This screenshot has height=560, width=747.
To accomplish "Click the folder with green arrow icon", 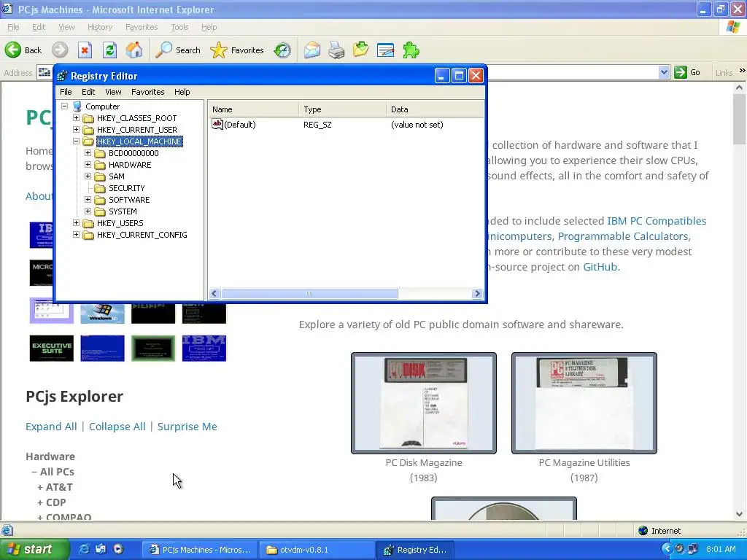I will (x=360, y=50).
